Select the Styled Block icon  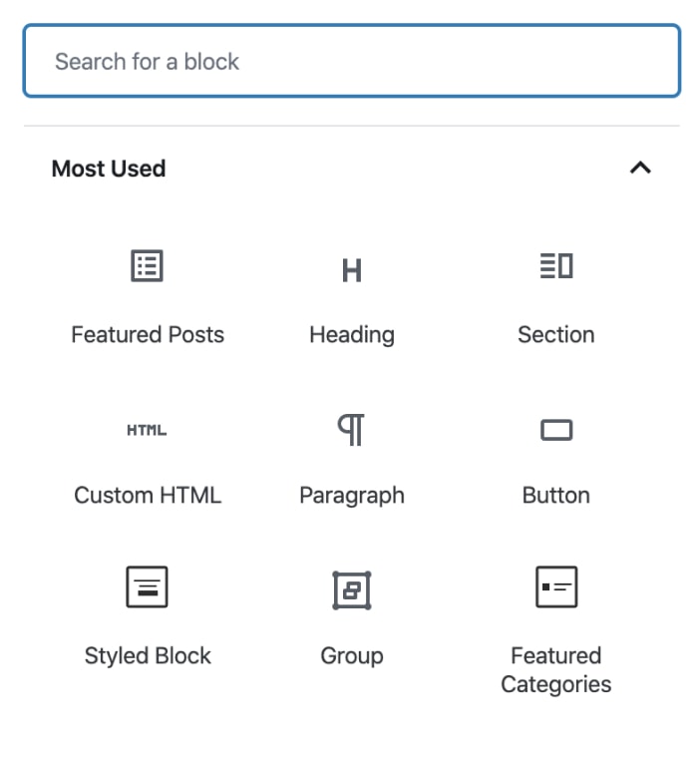tap(148, 587)
